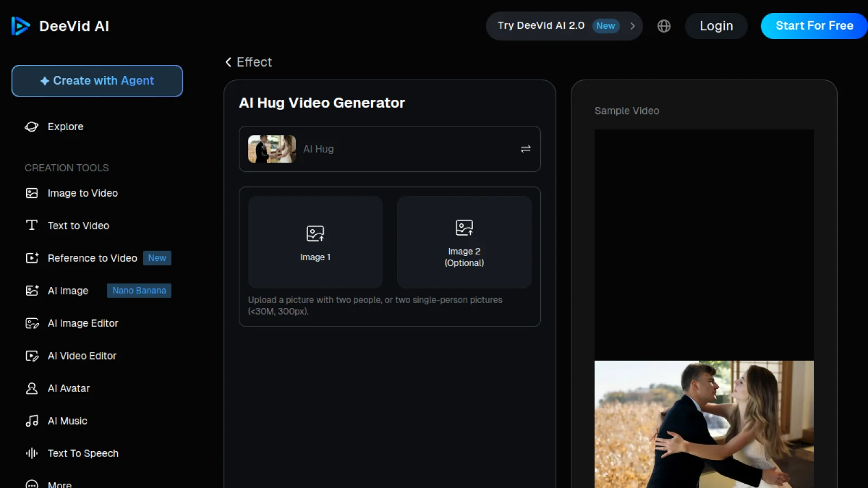The image size is (868, 488).
Task: Click the Image to Video icon
Action: [x=32, y=193]
